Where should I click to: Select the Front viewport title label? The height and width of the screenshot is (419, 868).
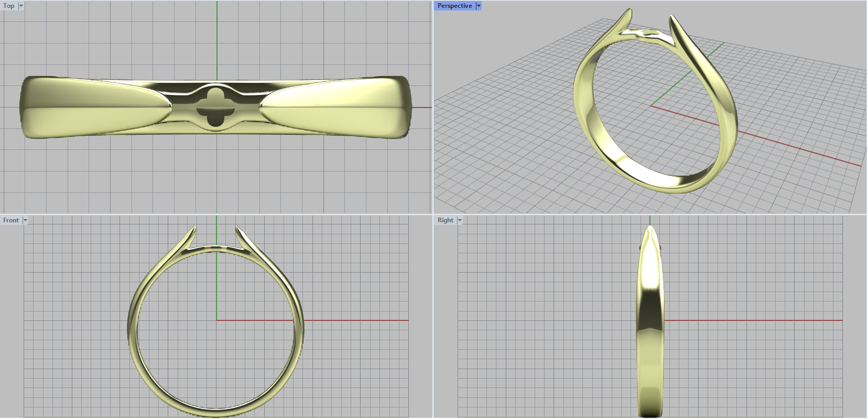[11, 220]
